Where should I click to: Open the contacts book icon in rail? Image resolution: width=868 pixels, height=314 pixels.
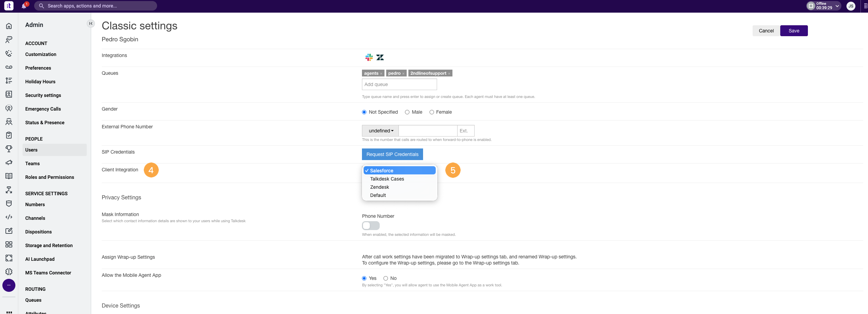pyautogui.click(x=9, y=94)
